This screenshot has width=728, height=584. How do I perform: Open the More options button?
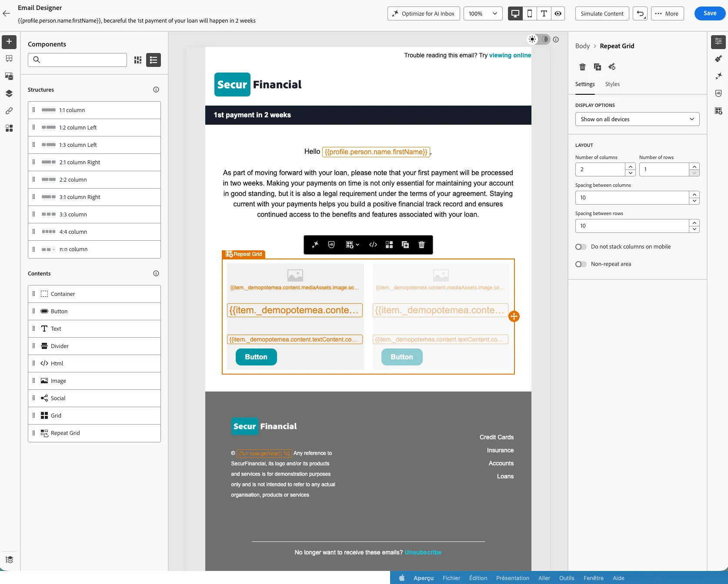tap(667, 13)
